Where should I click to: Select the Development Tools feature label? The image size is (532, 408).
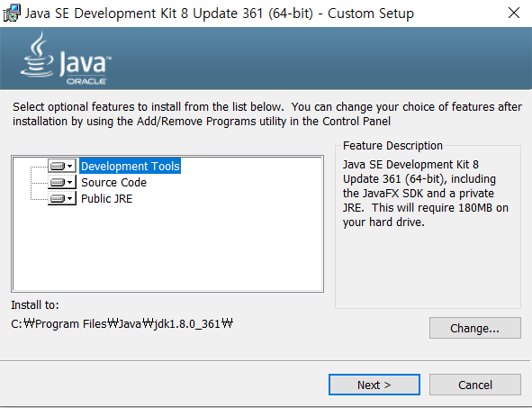[130, 166]
